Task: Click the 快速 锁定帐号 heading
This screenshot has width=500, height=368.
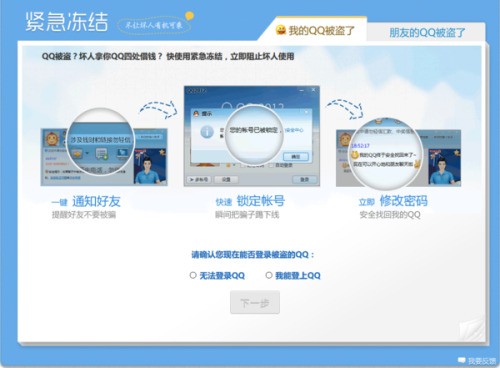Action: pyautogui.click(x=250, y=201)
